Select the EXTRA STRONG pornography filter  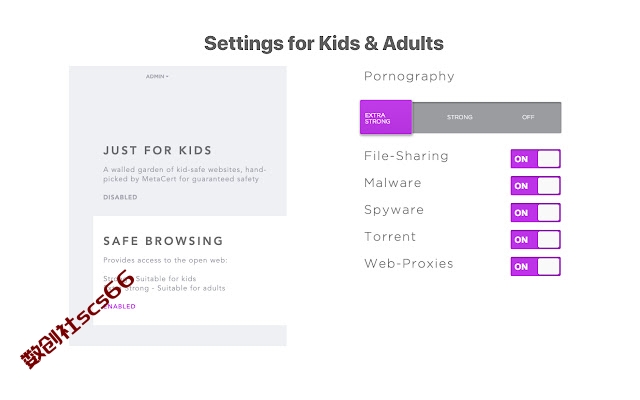(x=386, y=117)
